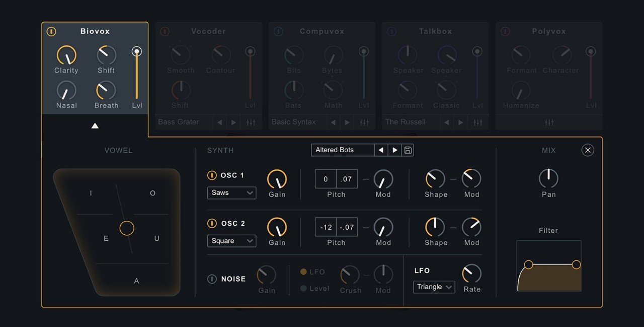Enable the Noise generator power toggle
The width and height of the screenshot is (644, 327).
pos(212,279)
